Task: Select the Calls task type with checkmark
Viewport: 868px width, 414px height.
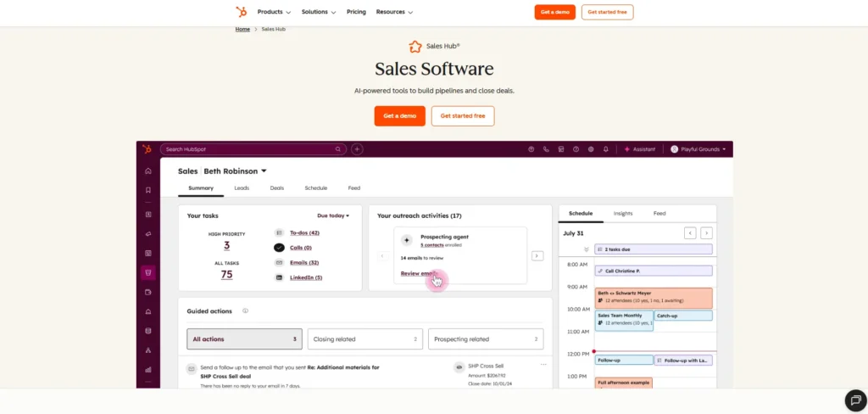Action: 279,248
